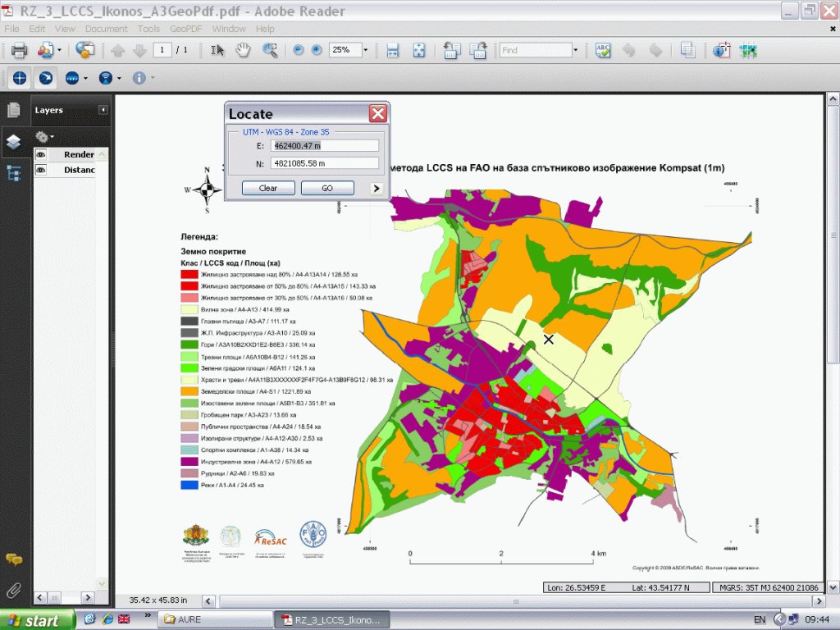Select the Hand pan tool
The image size is (840, 630).
click(243, 50)
